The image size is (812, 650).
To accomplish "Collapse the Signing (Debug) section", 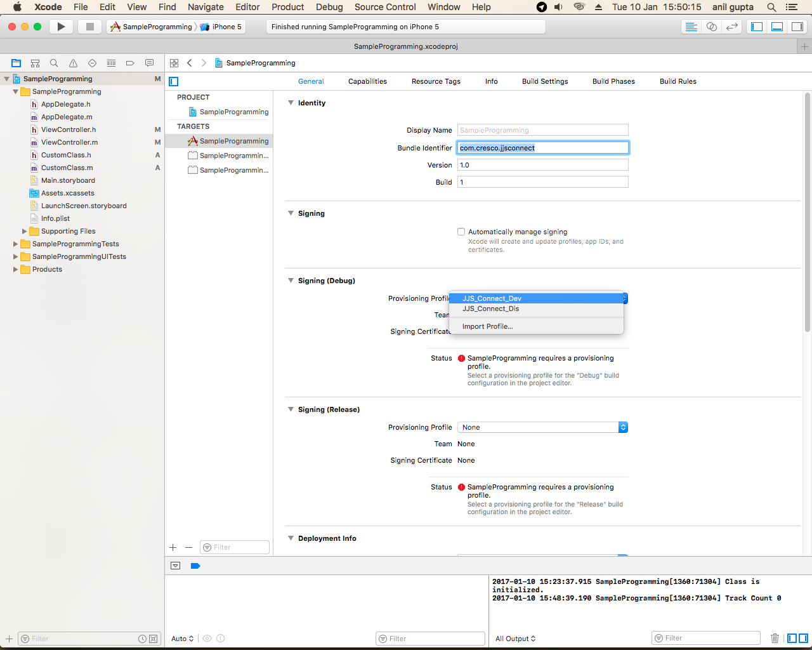I will [291, 281].
